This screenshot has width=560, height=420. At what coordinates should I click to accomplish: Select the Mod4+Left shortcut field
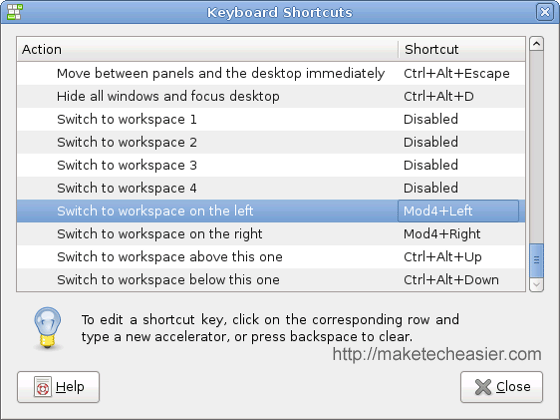pyautogui.click(x=458, y=211)
